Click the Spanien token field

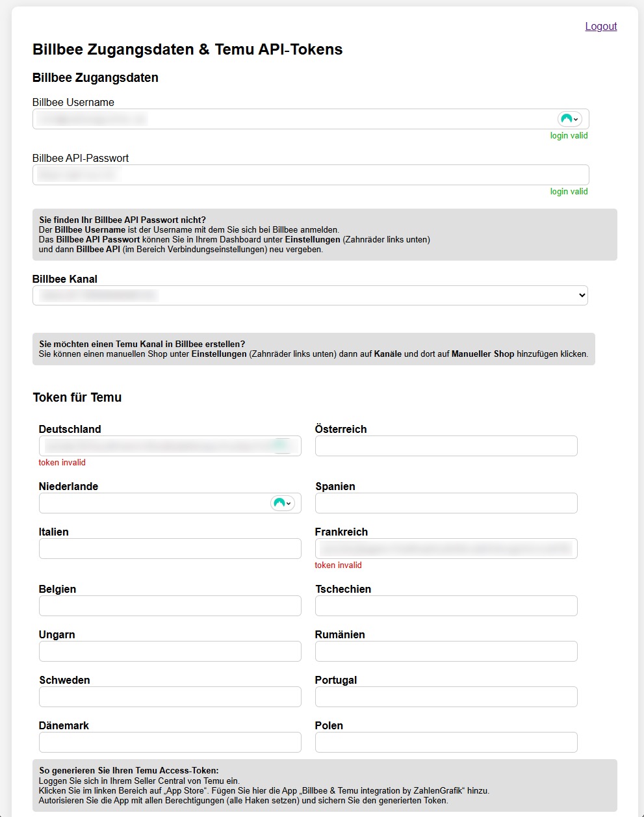click(x=446, y=503)
